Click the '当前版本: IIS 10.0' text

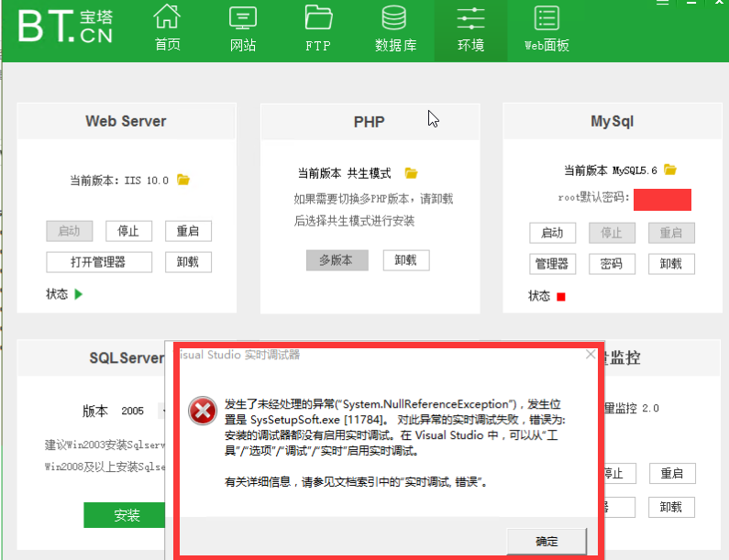click(119, 181)
